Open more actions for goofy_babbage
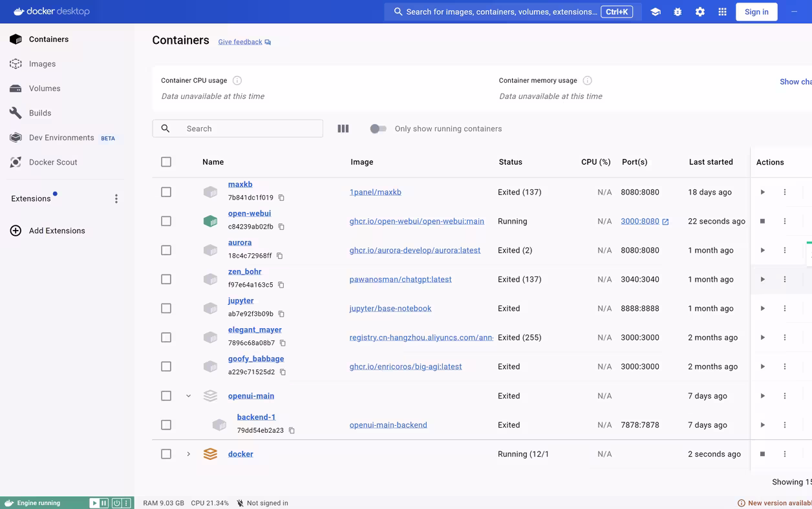This screenshot has width=812, height=509. tap(785, 366)
